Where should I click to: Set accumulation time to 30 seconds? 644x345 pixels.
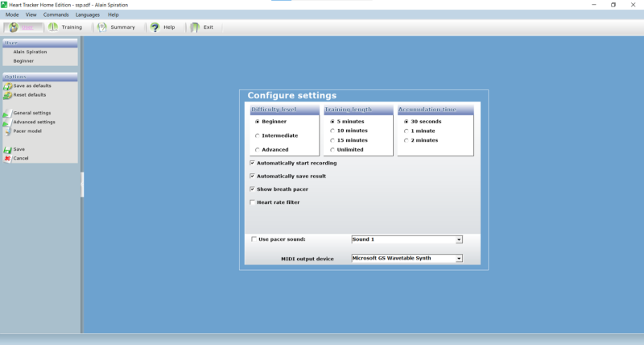coord(407,122)
